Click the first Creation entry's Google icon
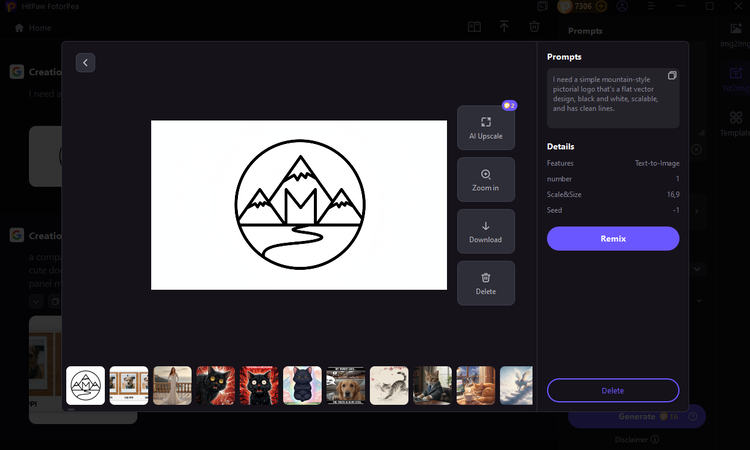Image resolution: width=750 pixels, height=450 pixels. tap(17, 72)
